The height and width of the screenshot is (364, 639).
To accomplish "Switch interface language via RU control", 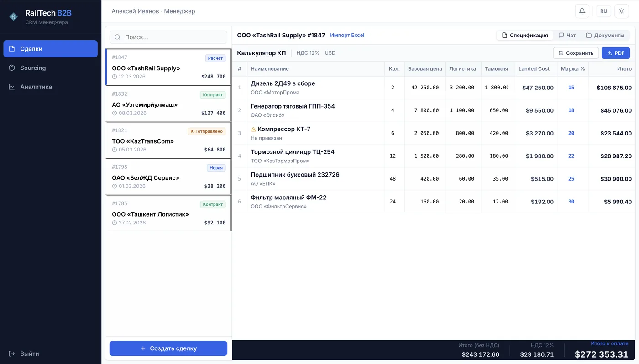I will click(x=603, y=11).
